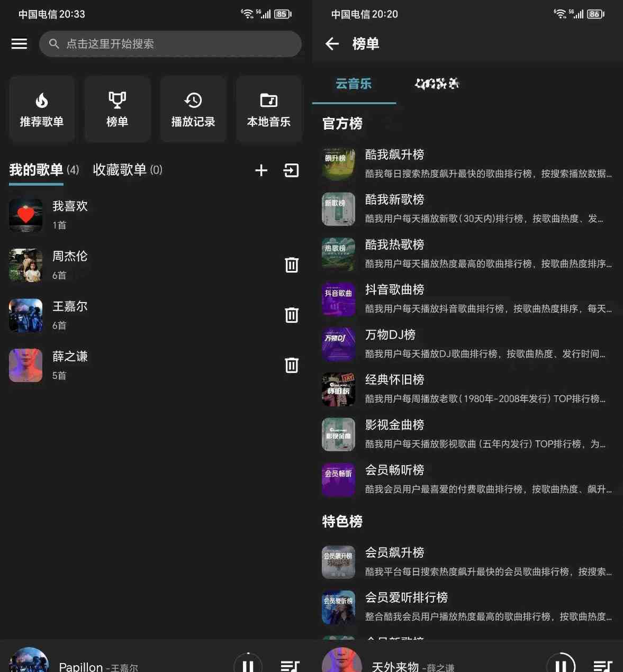Viewport: 623px width, 672px height.
Task: Click 我喜欢 heart cover thumbnail
Action: [x=25, y=215]
